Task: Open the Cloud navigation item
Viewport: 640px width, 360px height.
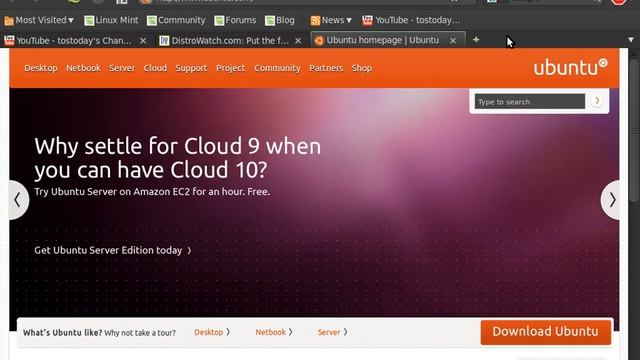Action: [x=155, y=68]
